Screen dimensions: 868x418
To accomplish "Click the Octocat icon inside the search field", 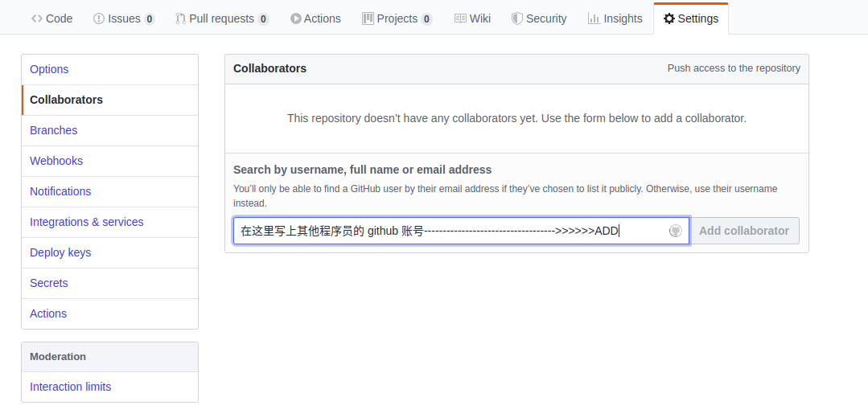I will point(676,231).
